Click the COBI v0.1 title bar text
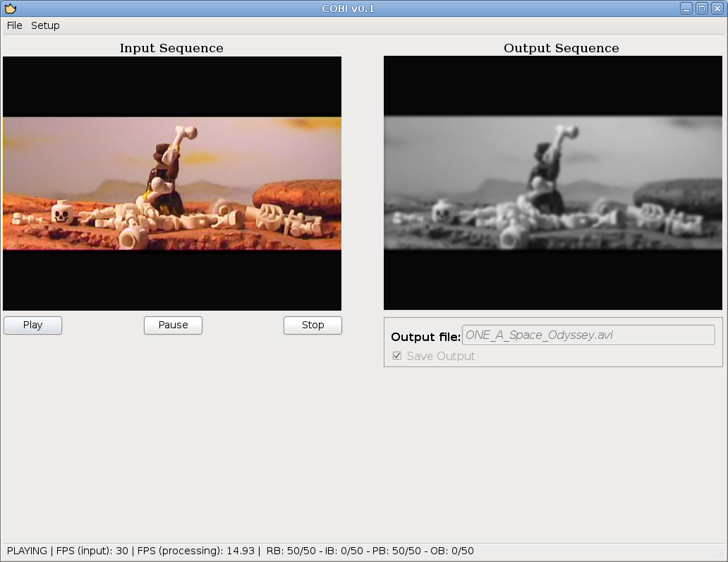728x562 pixels. 348,8
